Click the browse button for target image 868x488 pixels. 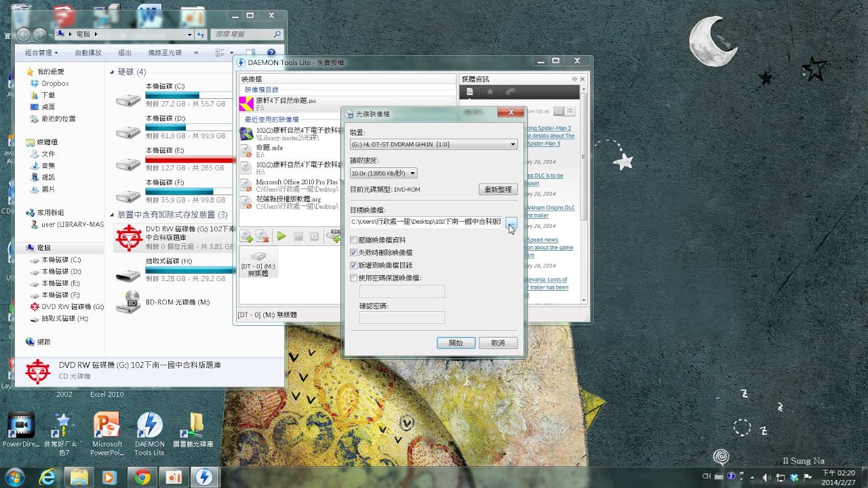tap(511, 222)
